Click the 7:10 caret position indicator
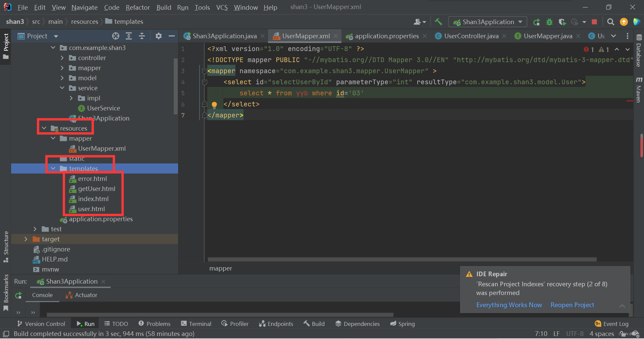The height and width of the screenshot is (339, 644). click(541, 334)
